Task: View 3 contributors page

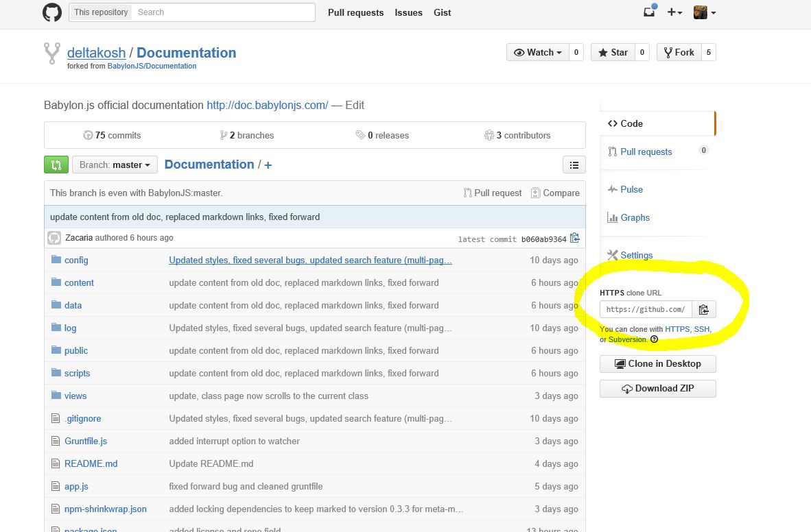Action: point(517,136)
